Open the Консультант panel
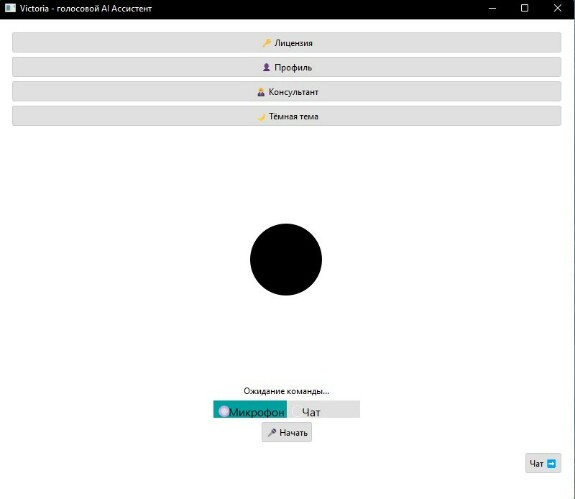575x499 pixels. click(287, 92)
